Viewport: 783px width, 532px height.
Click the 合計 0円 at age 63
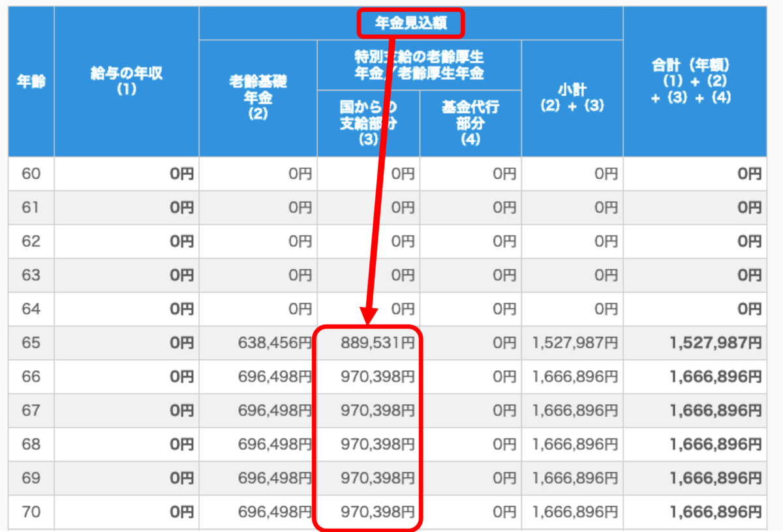coord(750,276)
